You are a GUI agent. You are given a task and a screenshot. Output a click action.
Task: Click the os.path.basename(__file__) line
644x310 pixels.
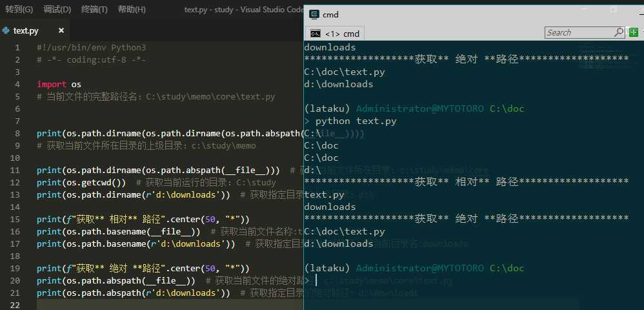coord(118,231)
